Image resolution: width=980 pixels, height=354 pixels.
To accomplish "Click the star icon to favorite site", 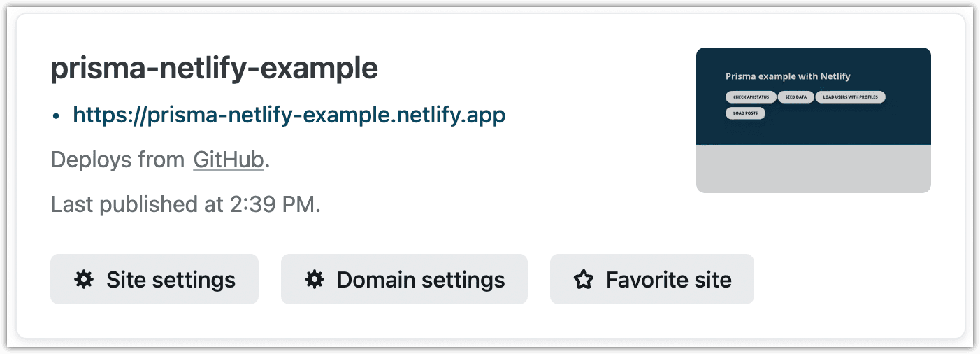I will coord(583,280).
